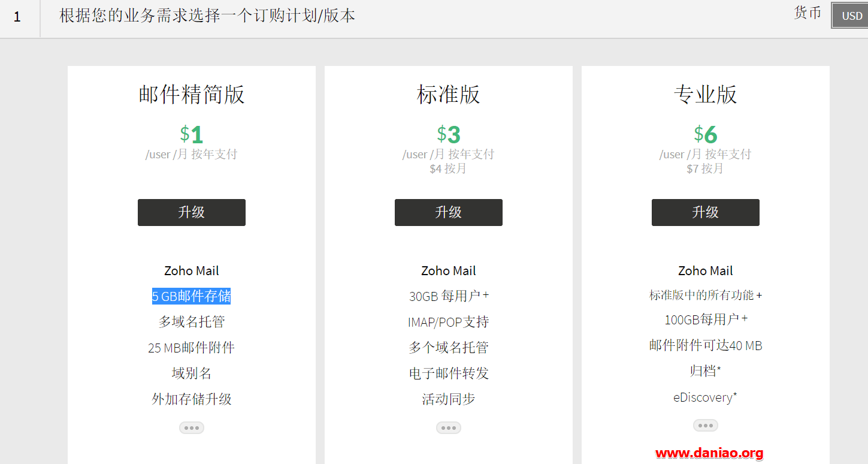Click 电子邮件转发 feature text
868x464 pixels.
(449, 373)
